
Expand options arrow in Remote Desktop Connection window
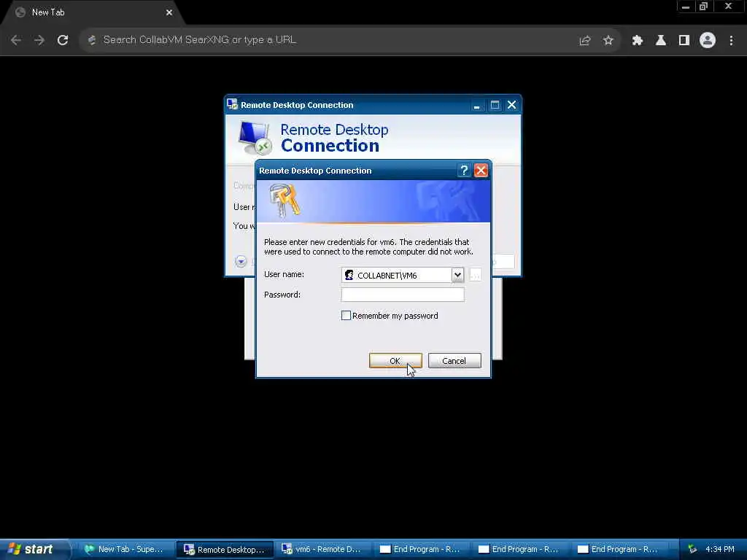tap(241, 261)
